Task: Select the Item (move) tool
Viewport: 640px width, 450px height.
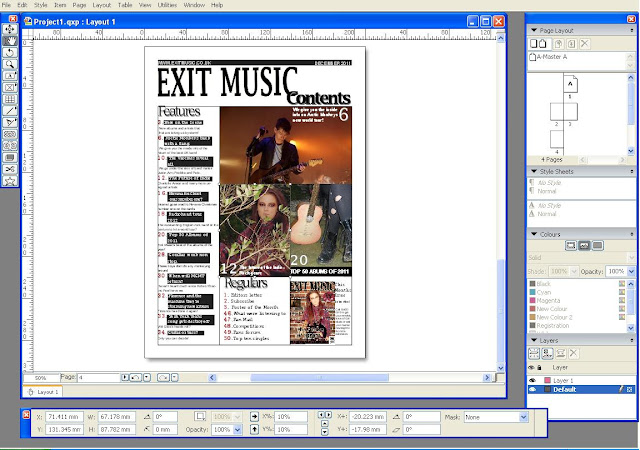Action: [x=10, y=29]
